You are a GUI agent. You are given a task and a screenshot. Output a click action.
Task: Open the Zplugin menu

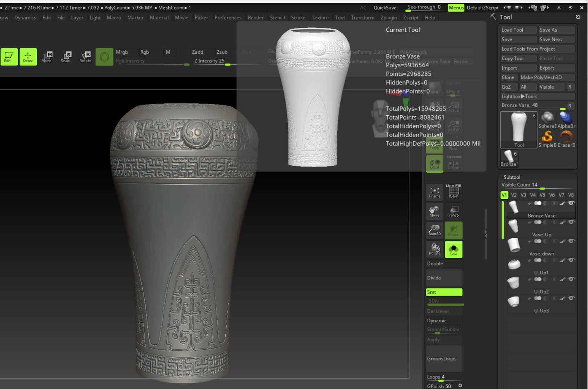click(389, 18)
